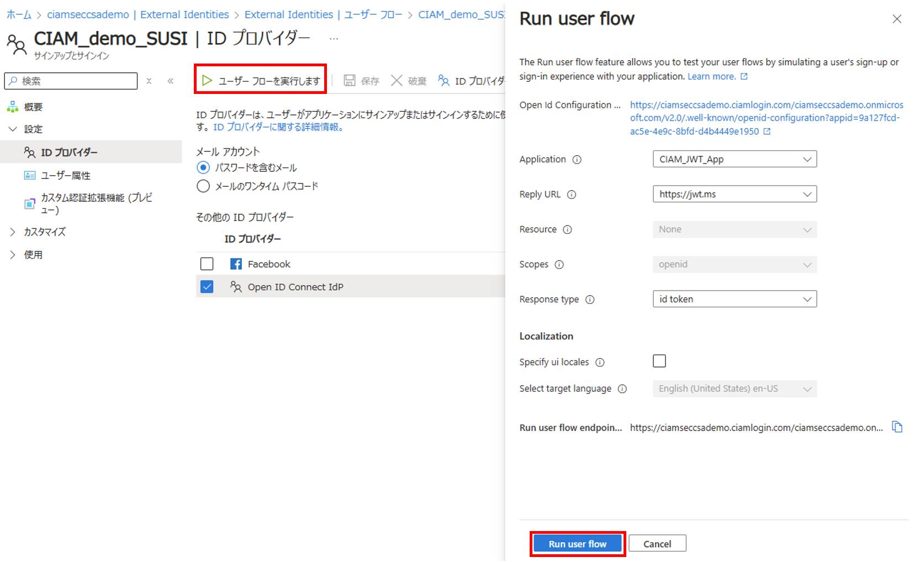The height and width of the screenshot is (562, 924).
Task: Open ユーザー属性 via its card icon
Action: coord(29,175)
